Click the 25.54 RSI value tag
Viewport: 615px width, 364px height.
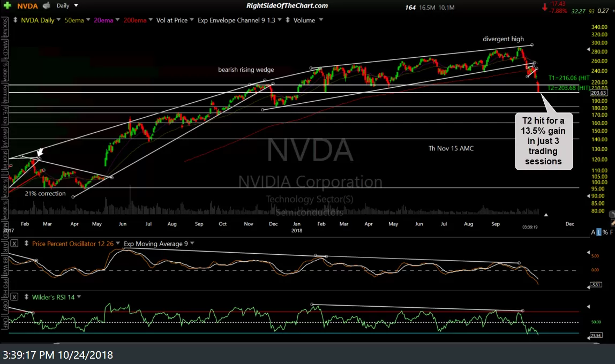pyautogui.click(x=596, y=335)
